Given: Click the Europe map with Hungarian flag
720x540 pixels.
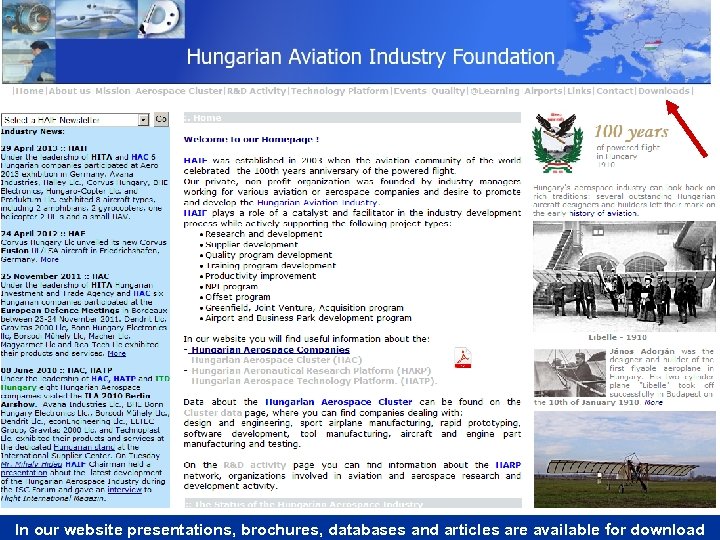Looking at the screenshot, I should (636, 41).
